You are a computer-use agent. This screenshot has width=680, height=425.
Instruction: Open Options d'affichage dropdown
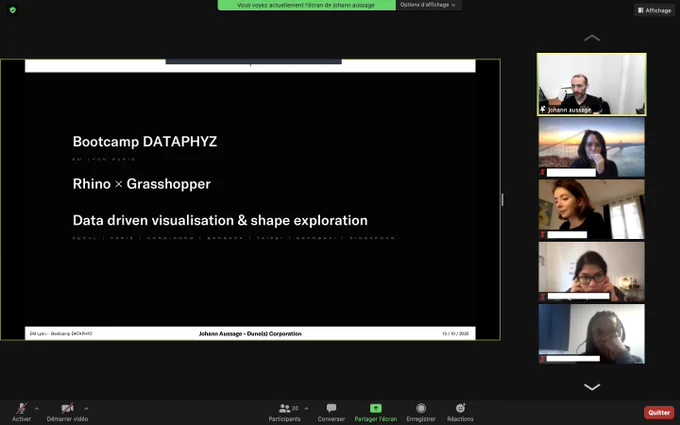pyautogui.click(x=428, y=5)
